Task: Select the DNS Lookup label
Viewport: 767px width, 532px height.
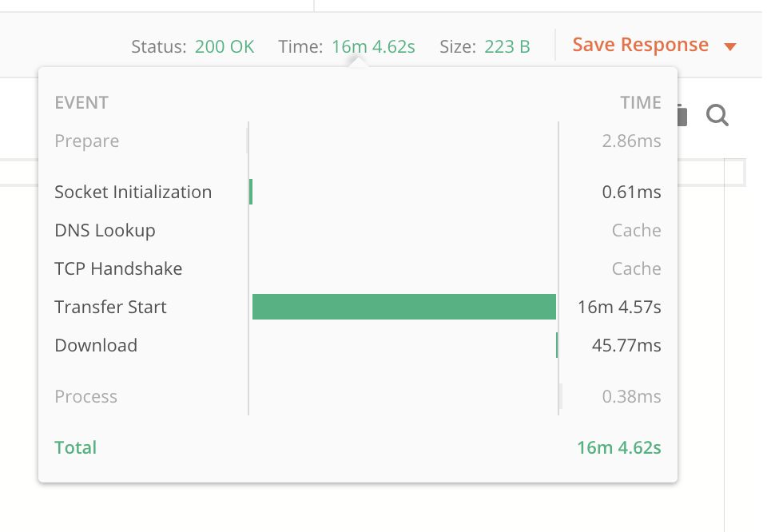Action: pyautogui.click(x=105, y=230)
